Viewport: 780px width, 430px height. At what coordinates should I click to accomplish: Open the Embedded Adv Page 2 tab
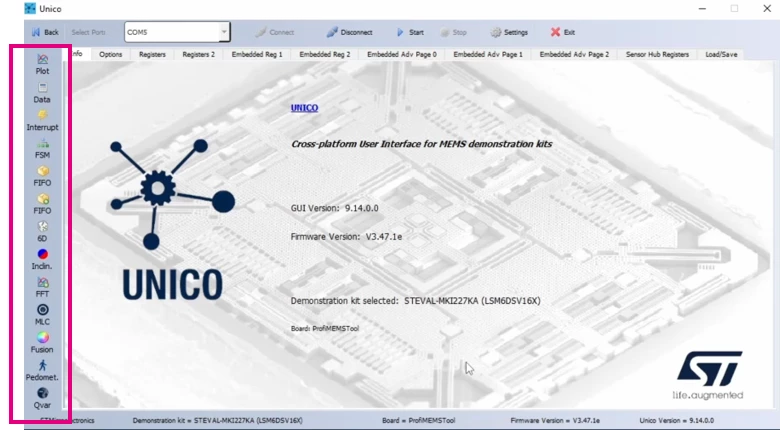(574, 54)
